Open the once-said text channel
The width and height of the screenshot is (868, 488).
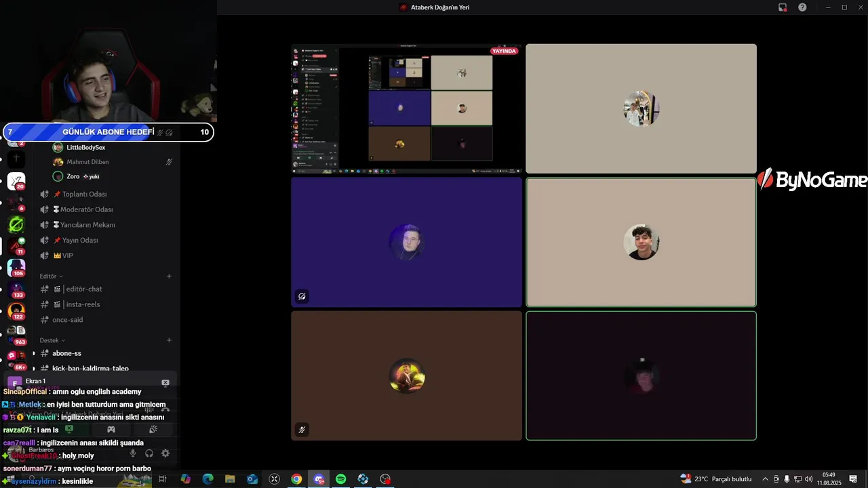[x=105, y=320]
